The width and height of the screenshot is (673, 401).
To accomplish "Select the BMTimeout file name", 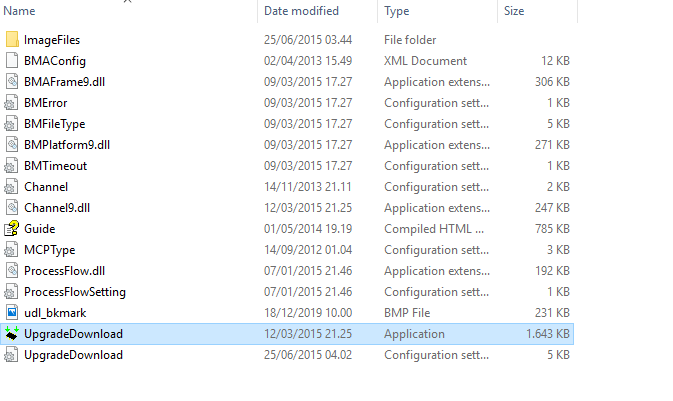I will (55, 166).
